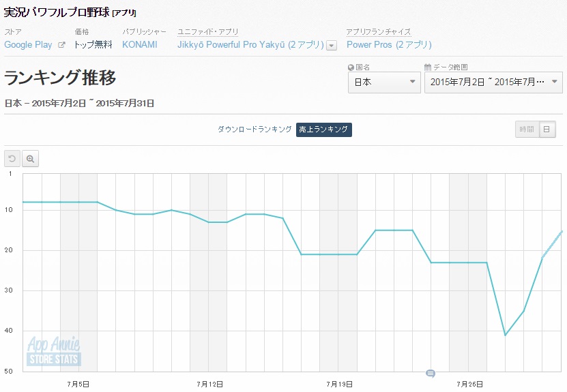Click the 実況パワフルプロ野球 app title
567x392 pixels.
coord(57,12)
